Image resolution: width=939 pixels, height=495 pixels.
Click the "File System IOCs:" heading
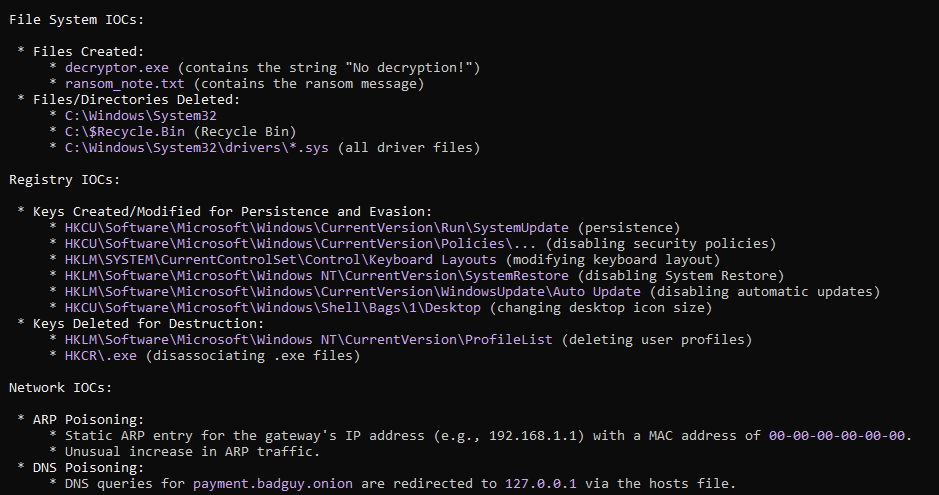coord(76,18)
